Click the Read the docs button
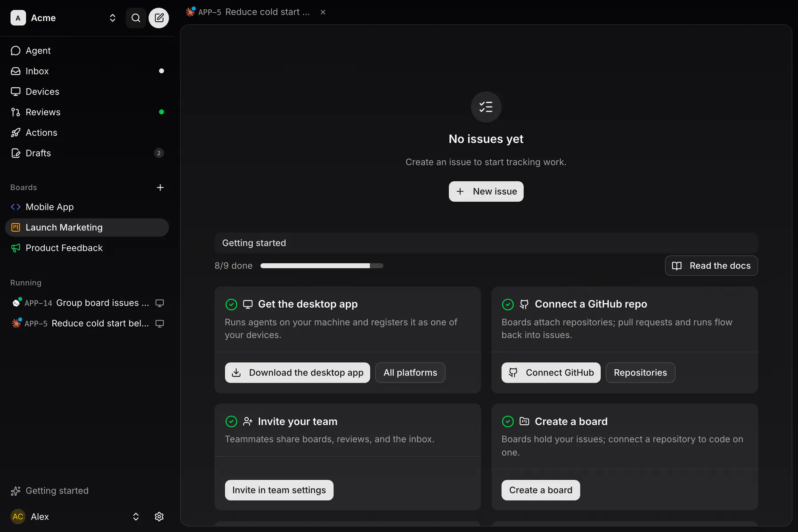Image resolution: width=798 pixels, height=532 pixels. tap(711, 266)
